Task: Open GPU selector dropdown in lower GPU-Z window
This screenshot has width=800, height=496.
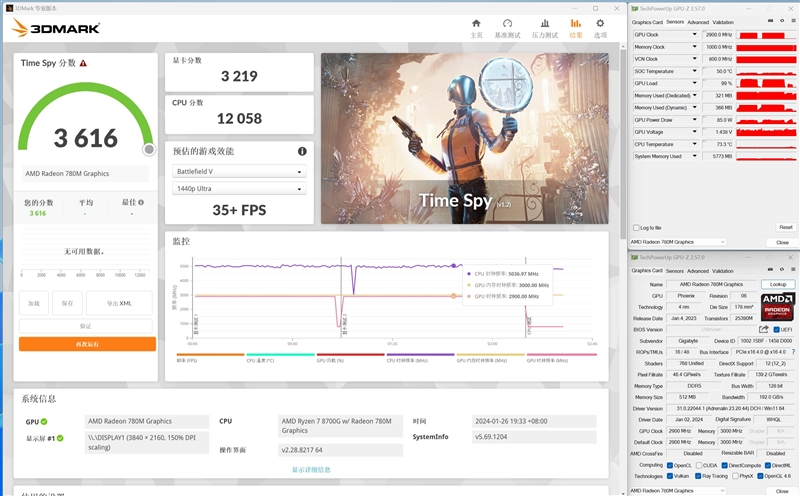Action: click(x=678, y=490)
